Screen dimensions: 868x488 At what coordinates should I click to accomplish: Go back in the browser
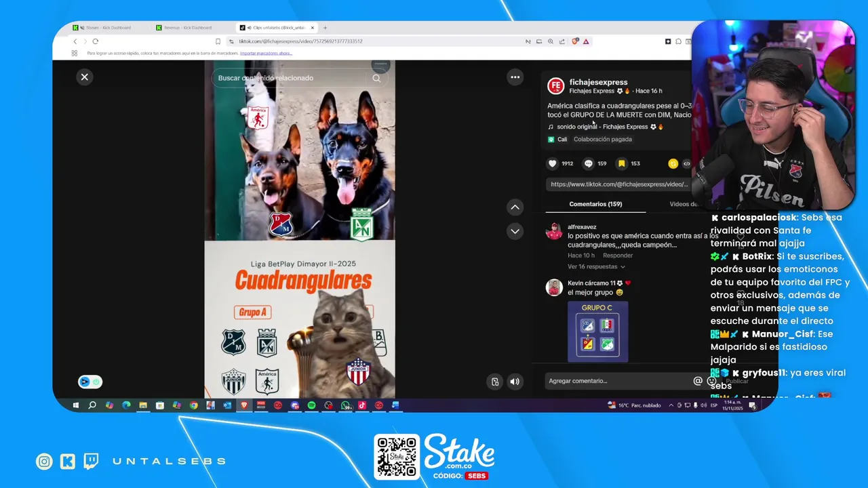75,41
